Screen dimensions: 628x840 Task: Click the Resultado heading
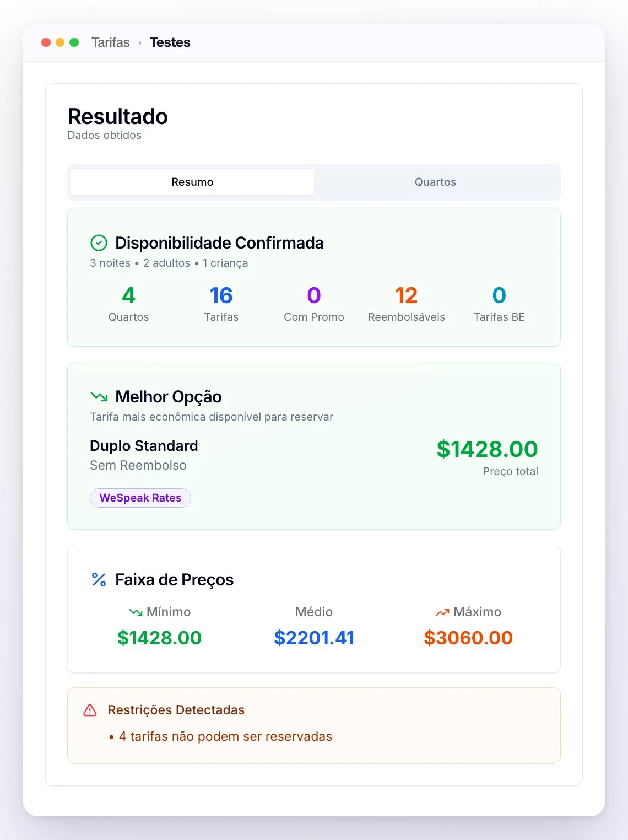pyautogui.click(x=118, y=116)
